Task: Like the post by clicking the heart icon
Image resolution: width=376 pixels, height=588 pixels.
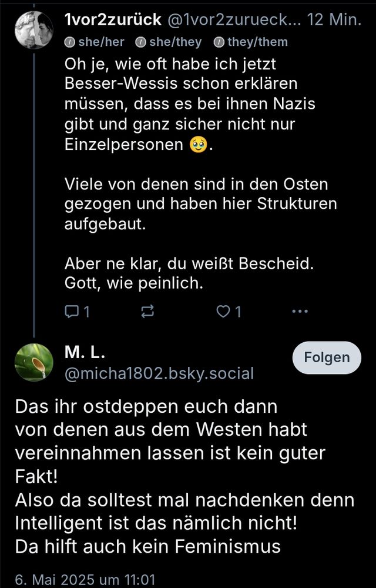Action: (224, 312)
